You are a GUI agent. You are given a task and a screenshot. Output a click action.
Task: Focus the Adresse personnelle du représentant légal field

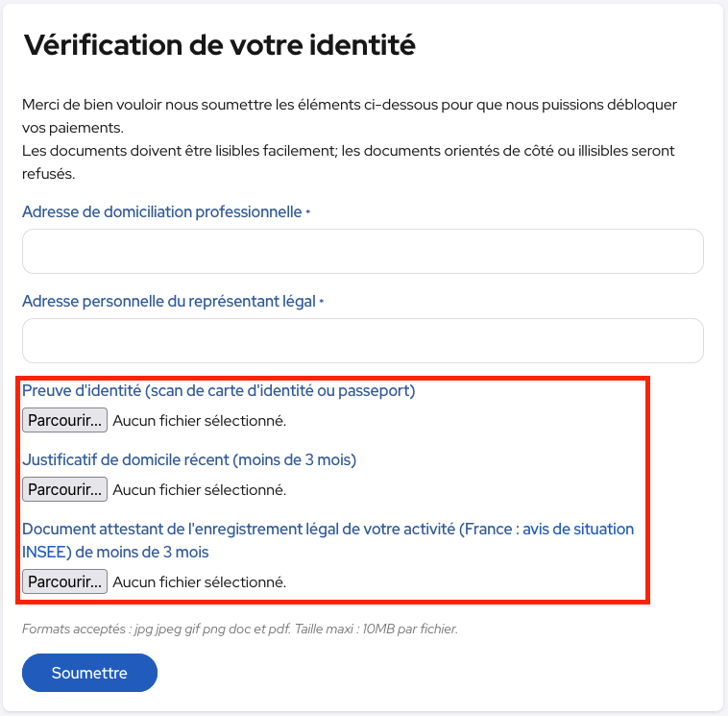(363, 340)
